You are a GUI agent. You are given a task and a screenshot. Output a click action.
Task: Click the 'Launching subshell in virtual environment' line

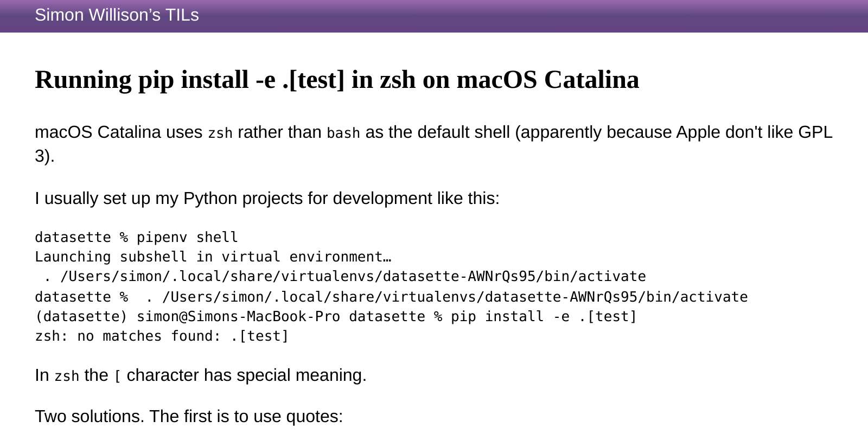tap(213, 257)
